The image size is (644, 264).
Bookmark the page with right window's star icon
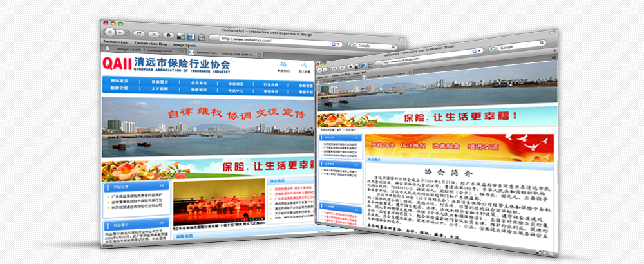click(x=475, y=52)
